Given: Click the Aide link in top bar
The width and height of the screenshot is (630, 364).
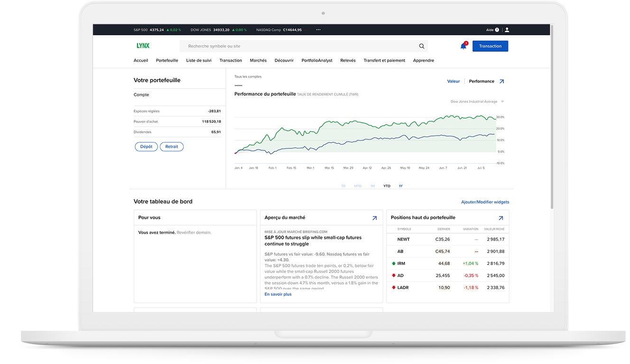Looking at the screenshot, I should click(490, 30).
